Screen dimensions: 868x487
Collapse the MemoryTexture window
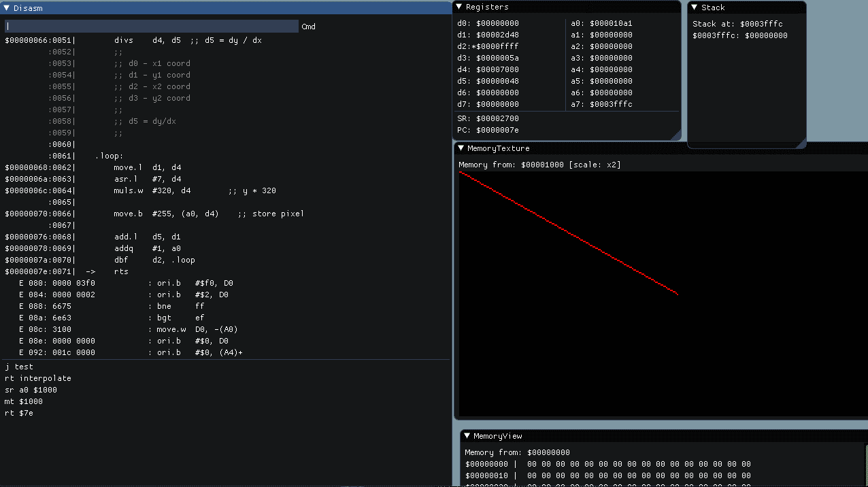[461, 148]
